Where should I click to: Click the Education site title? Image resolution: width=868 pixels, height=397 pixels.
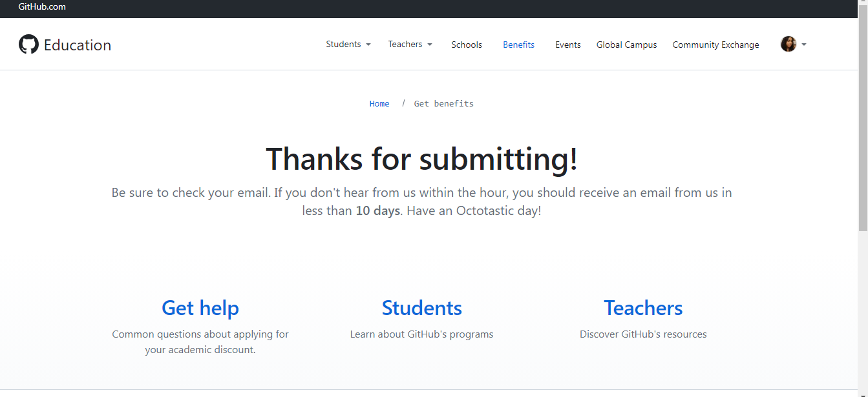(78, 45)
